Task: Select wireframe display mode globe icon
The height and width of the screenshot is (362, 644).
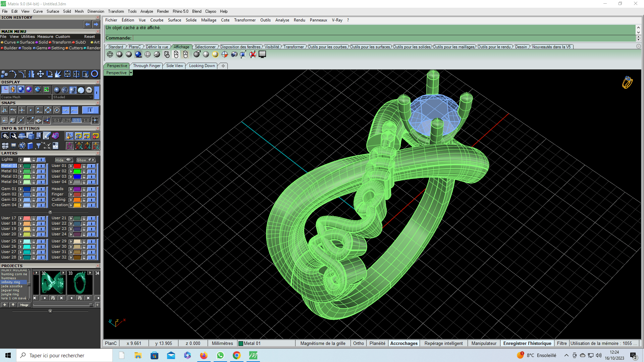Action: [x=110, y=54]
